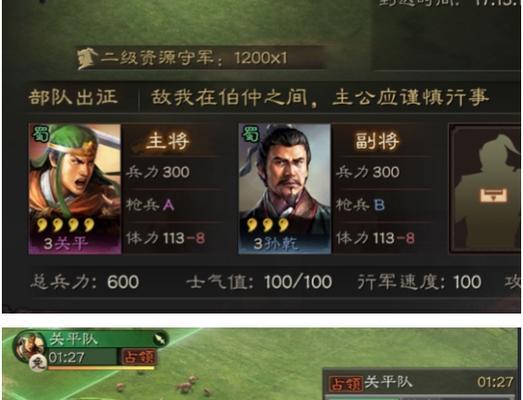Select the 部队出征 tab label
Screen dimensions: 523x400
click(73, 97)
